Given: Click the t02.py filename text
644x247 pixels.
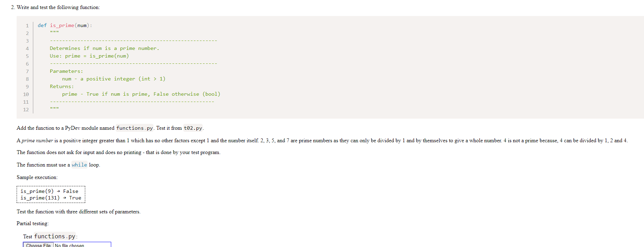Looking at the screenshot, I should pyautogui.click(x=193, y=128).
